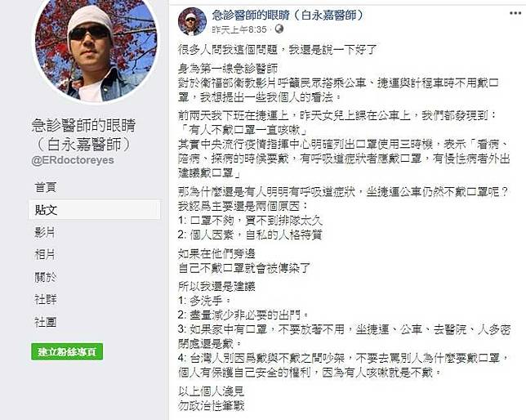
Task: Open the 社群 section
Action: coord(45,299)
